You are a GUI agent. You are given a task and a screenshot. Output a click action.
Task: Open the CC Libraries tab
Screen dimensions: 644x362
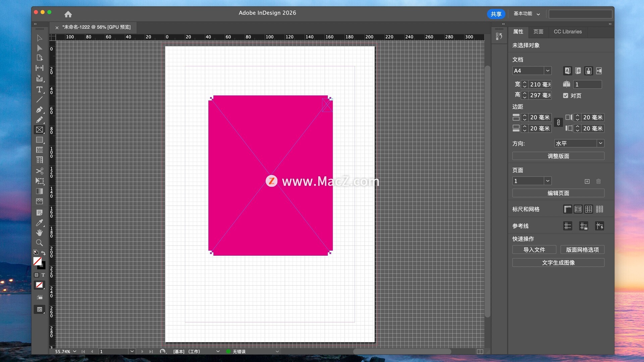(568, 32)
